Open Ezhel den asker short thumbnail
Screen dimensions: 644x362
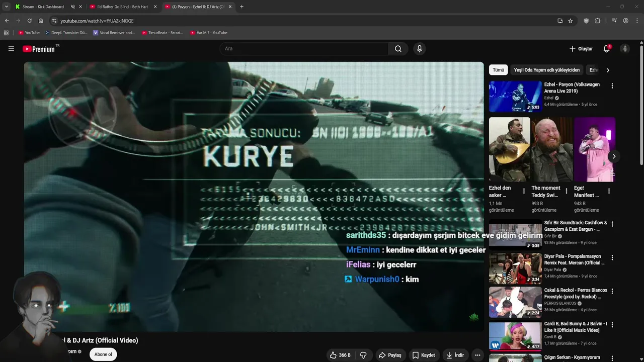[509, 149]
